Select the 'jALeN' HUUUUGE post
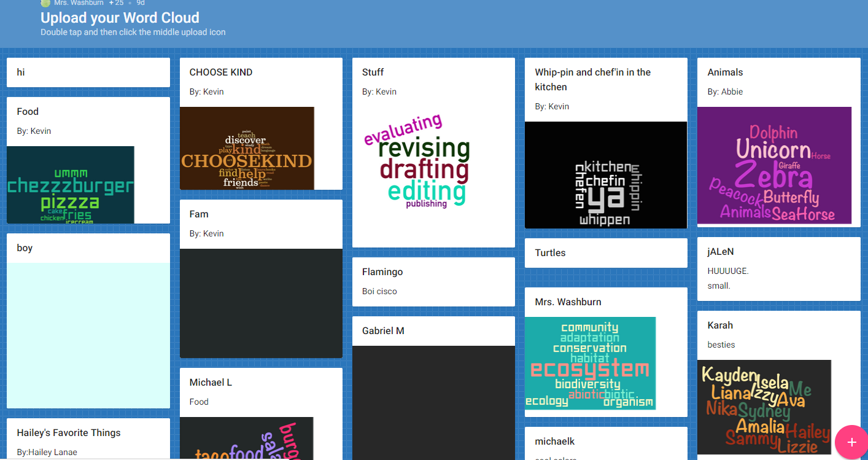 coord(778,269)
